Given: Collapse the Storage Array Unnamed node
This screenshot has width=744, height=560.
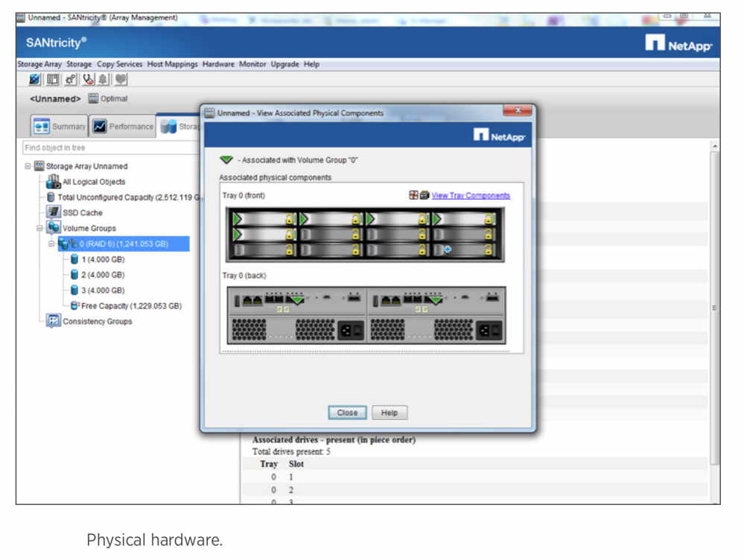Looking at the screenshot, I should click(28, 166).
